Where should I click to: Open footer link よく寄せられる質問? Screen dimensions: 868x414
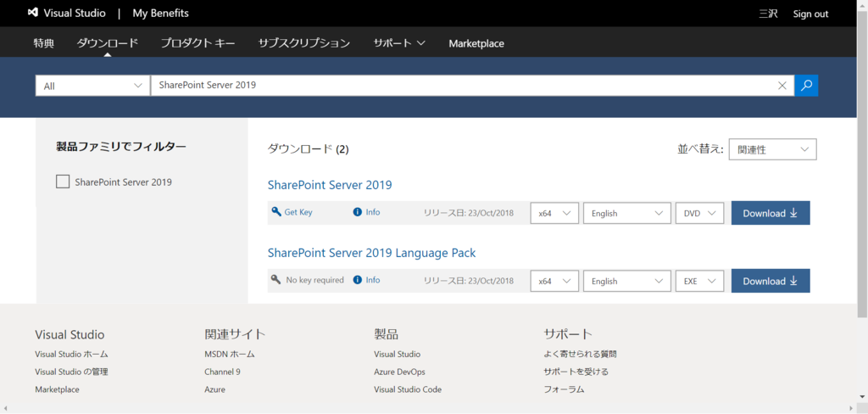[580, 354]
